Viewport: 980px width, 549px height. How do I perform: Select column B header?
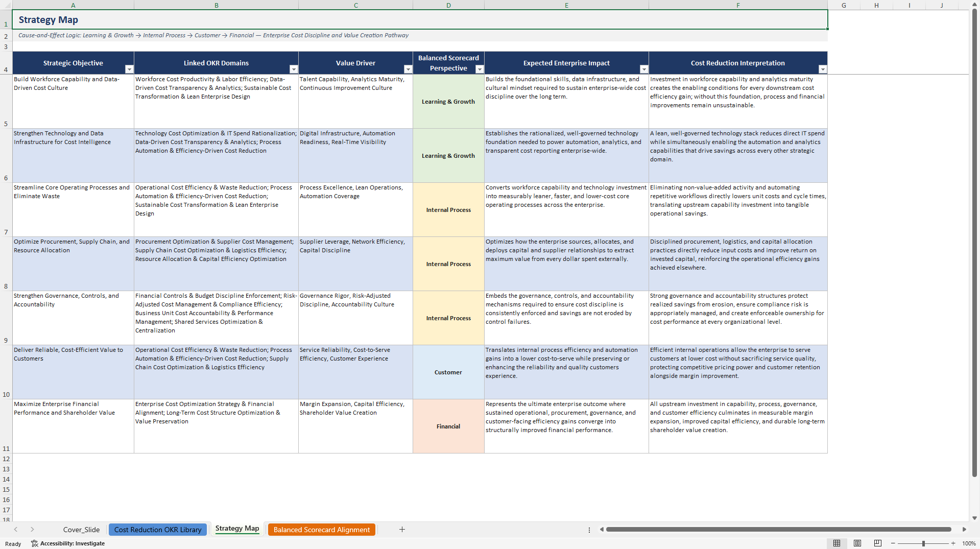pos(216,5)
